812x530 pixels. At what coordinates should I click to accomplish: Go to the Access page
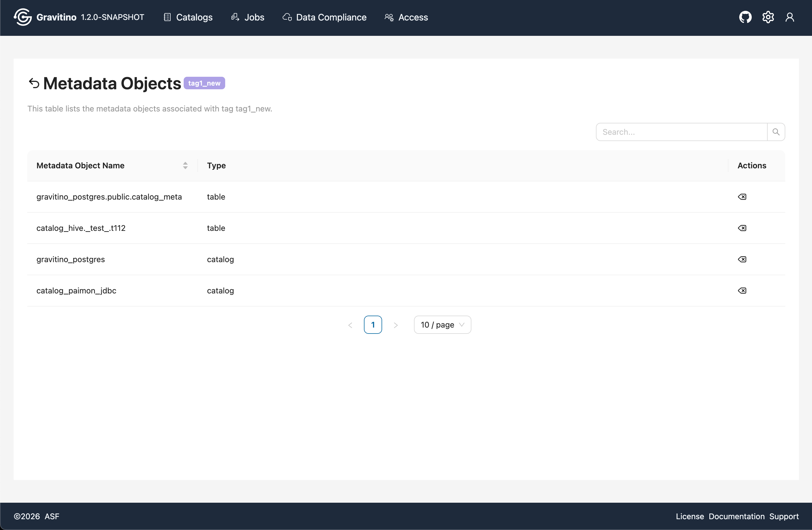pyautogui.click(x=406, y=17)
